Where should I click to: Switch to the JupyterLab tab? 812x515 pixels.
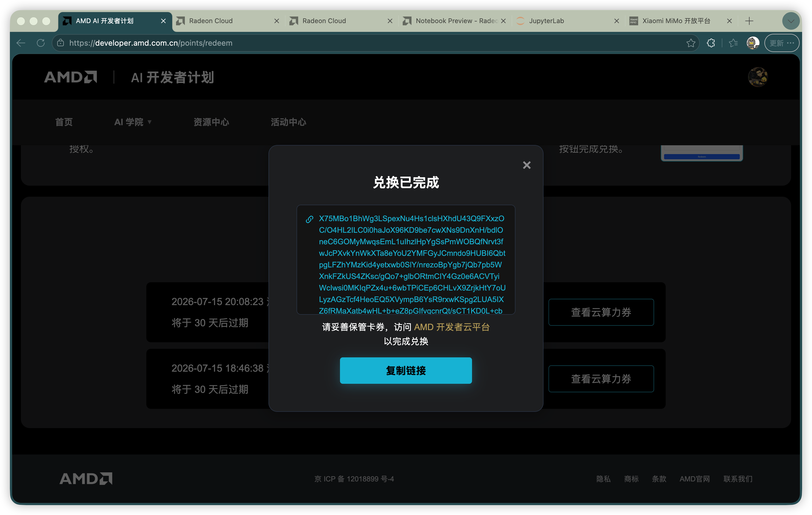click(568, 21)
